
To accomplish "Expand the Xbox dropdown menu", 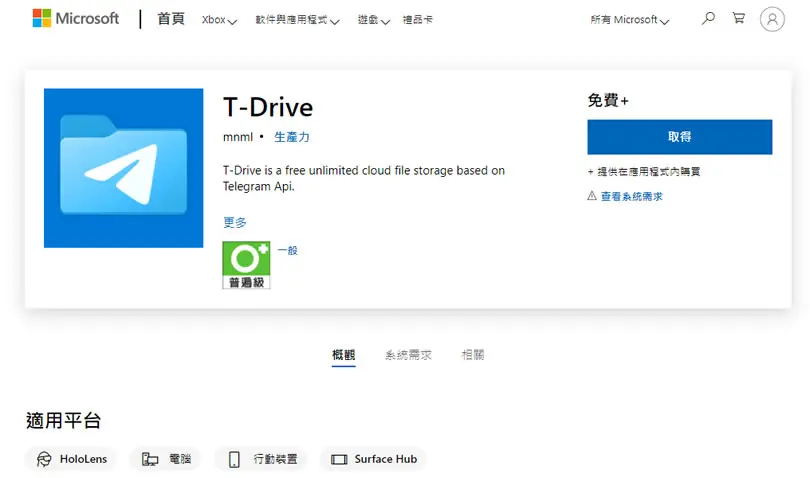I will click(219, 20).
